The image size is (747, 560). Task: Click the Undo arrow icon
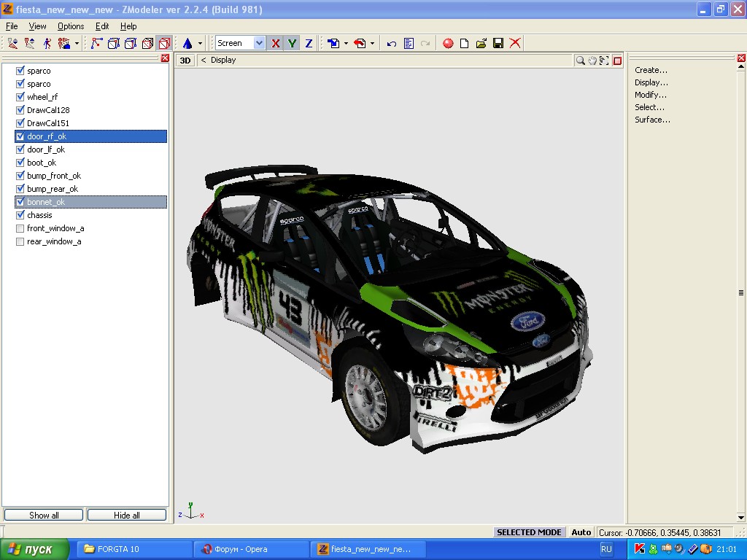pos(392,43)
